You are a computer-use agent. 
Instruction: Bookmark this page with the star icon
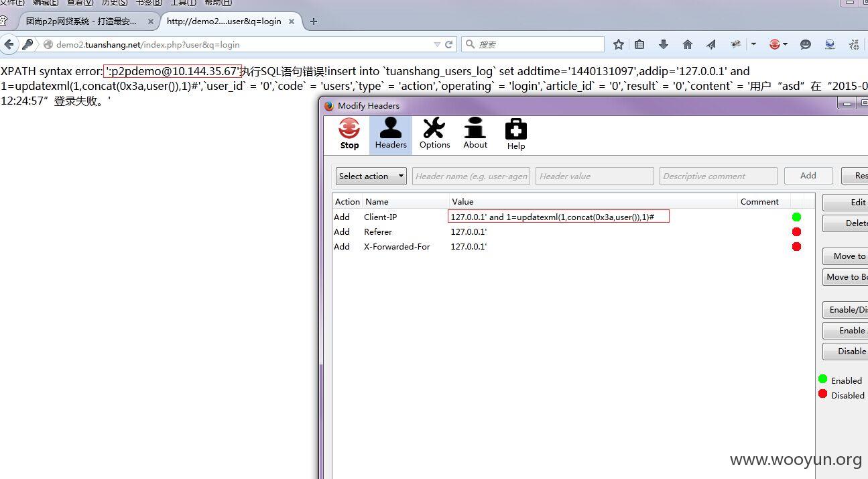pos(619,44)
